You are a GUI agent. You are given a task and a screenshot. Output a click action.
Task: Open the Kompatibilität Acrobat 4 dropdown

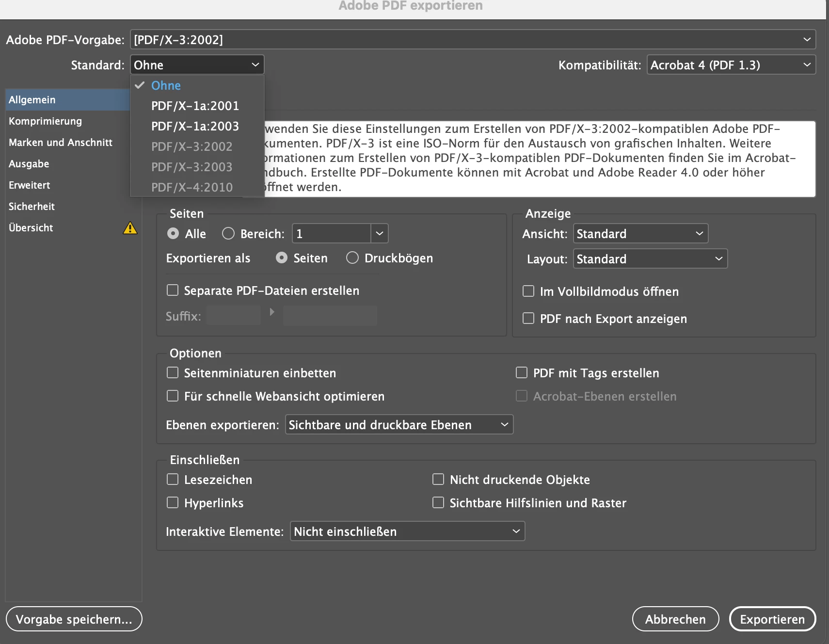[x=731, y=64]
